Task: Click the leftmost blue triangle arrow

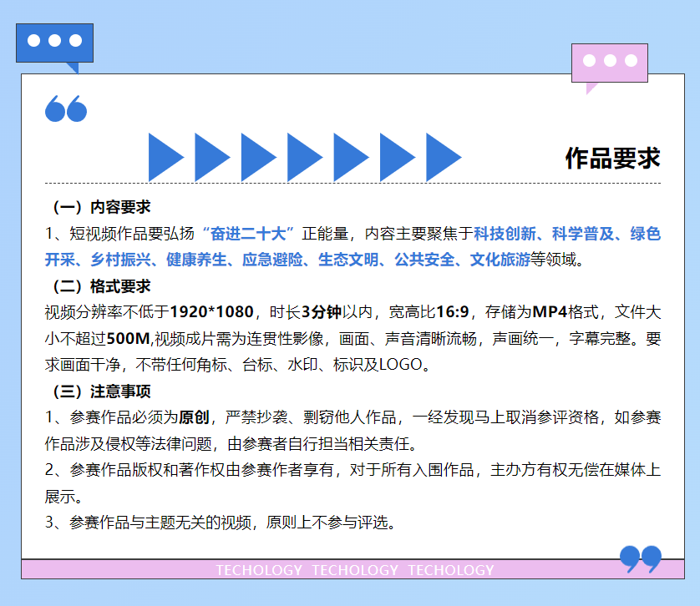Action: (165, 157)
